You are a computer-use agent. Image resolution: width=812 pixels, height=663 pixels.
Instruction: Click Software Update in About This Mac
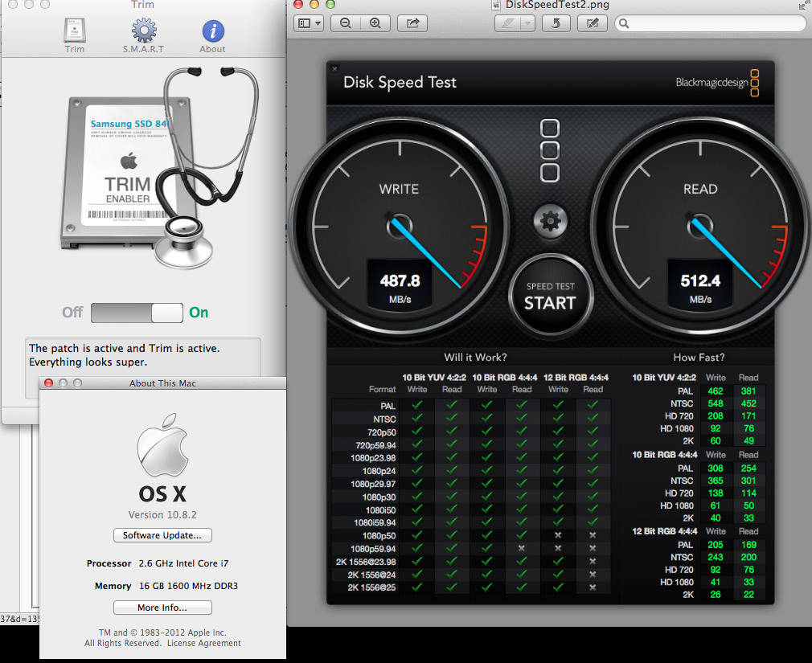tap(162, 535)
